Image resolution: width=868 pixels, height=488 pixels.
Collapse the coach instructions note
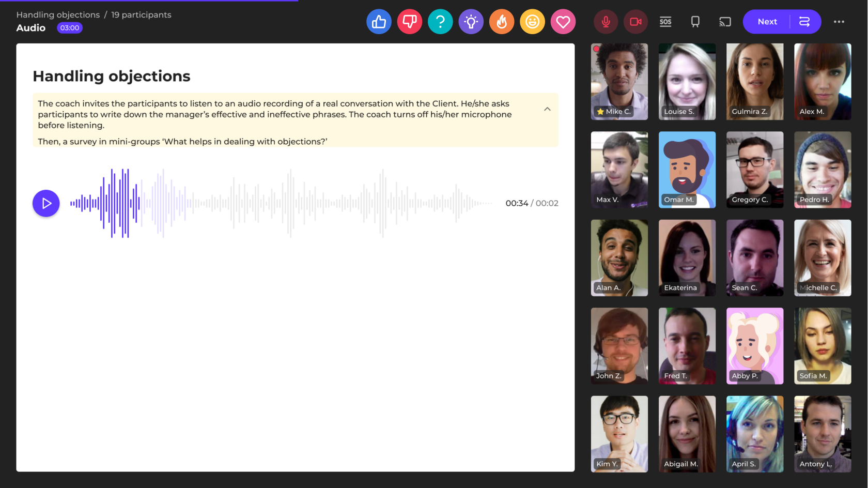click(x=547, y=109)
